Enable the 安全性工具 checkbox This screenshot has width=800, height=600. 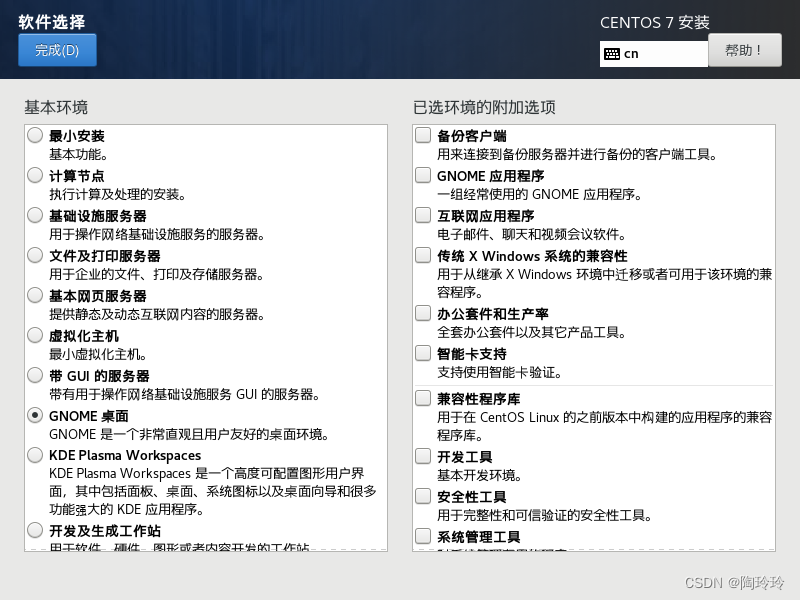click(x=423, y=496)
